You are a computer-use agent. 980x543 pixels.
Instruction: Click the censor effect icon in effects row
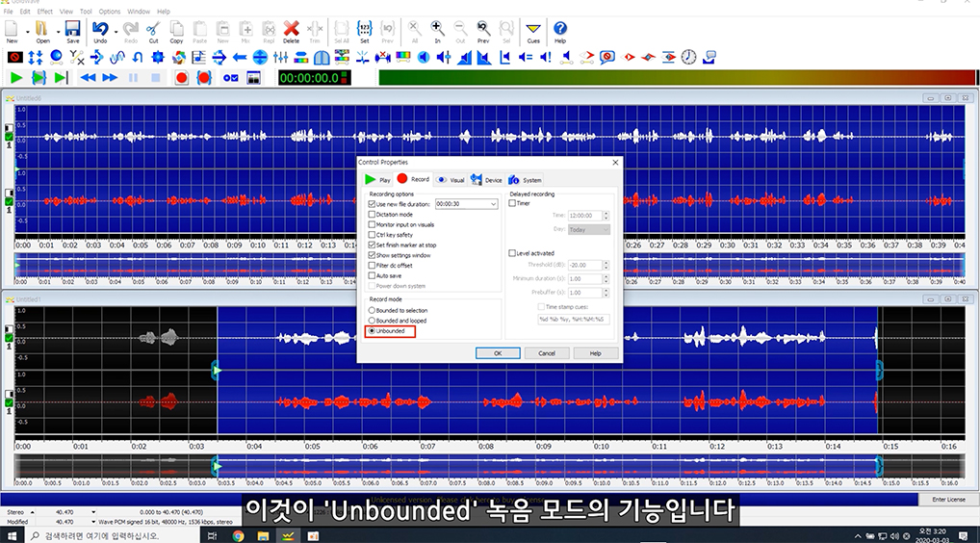(x=15, y=58)
